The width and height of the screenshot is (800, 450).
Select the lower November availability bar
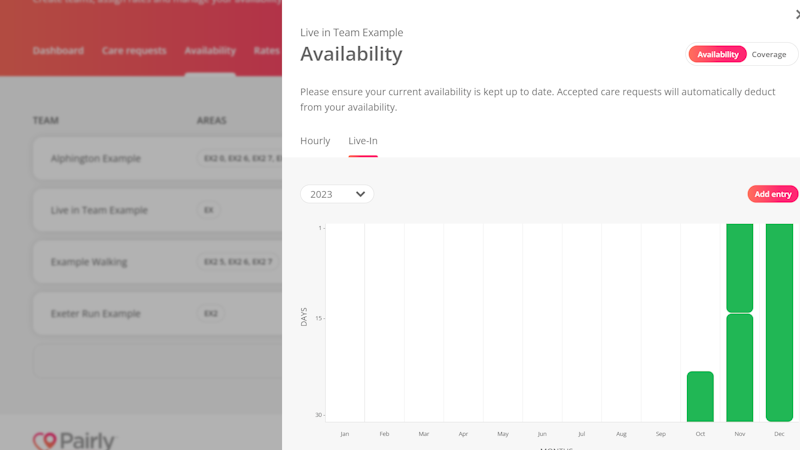click(x=739, y=368)
